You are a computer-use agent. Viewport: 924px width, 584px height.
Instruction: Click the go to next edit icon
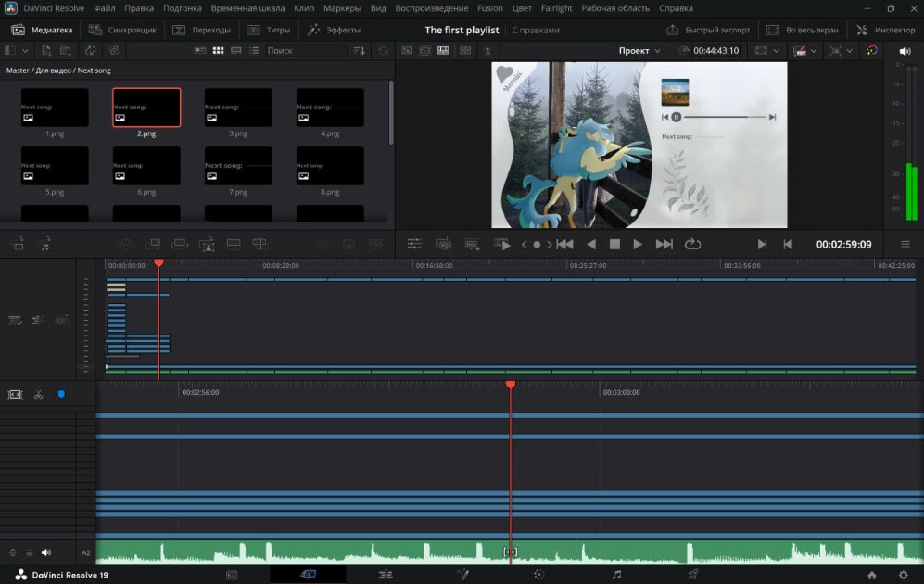(762, 244)
